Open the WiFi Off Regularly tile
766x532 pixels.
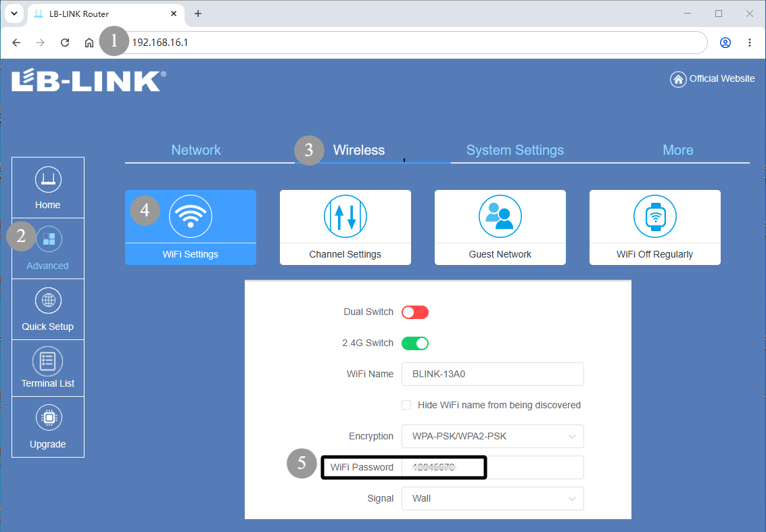[x=654, y=227]
